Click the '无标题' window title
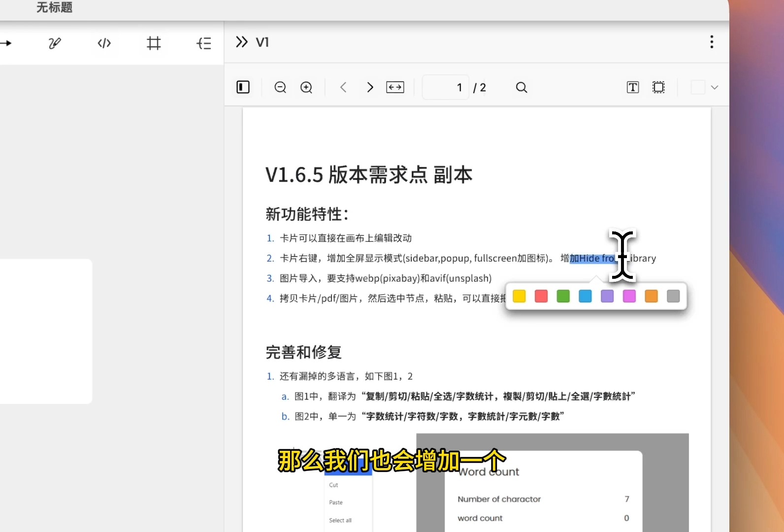The height and width of the screenshot is (532, 784). click(54, 7)
